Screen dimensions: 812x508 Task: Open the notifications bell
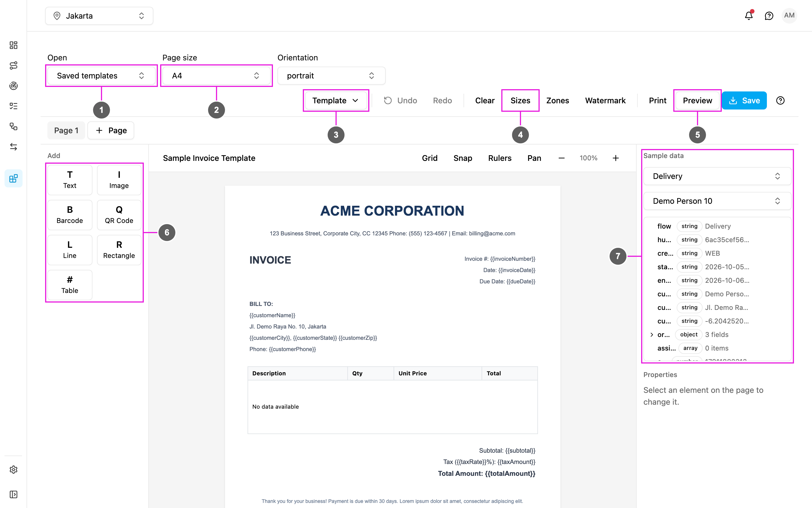click(749, 16)
